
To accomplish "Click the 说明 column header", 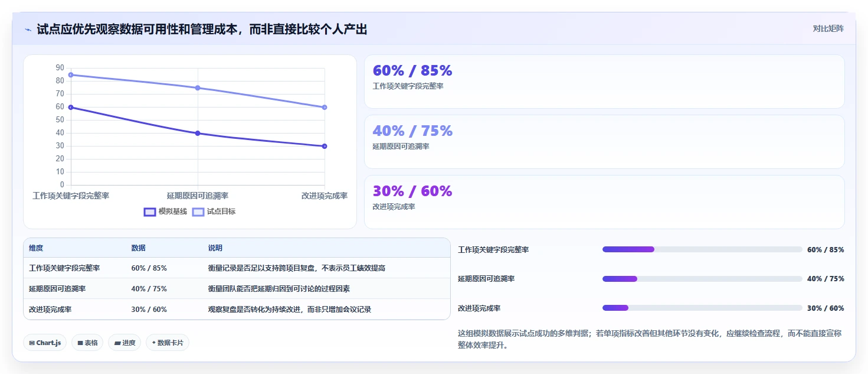I will tap(215, 248).
